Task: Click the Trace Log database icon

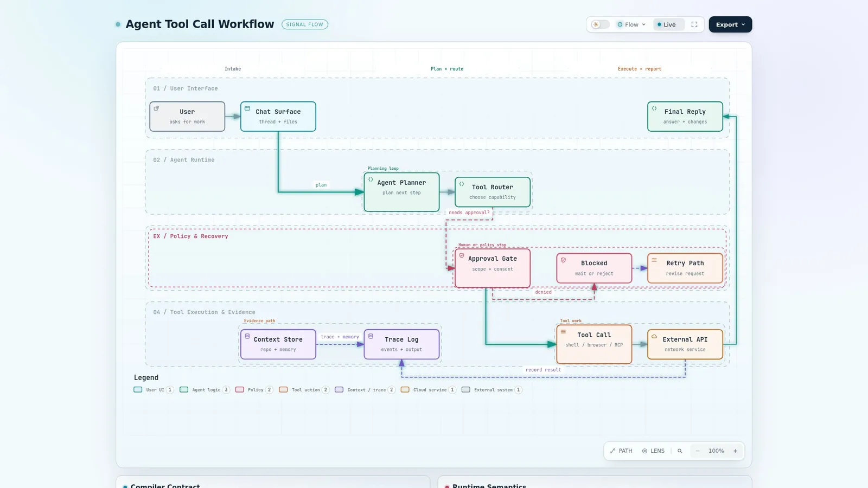Action: [371, 336]
